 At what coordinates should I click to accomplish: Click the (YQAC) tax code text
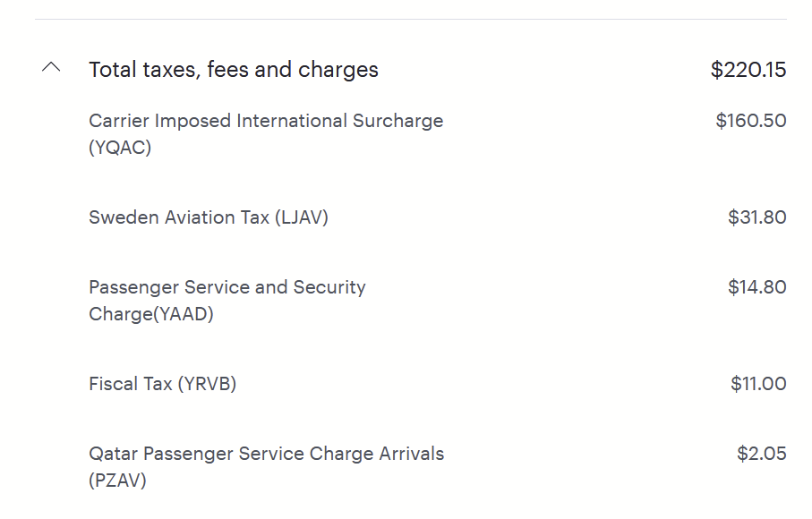tap(120, 148)
